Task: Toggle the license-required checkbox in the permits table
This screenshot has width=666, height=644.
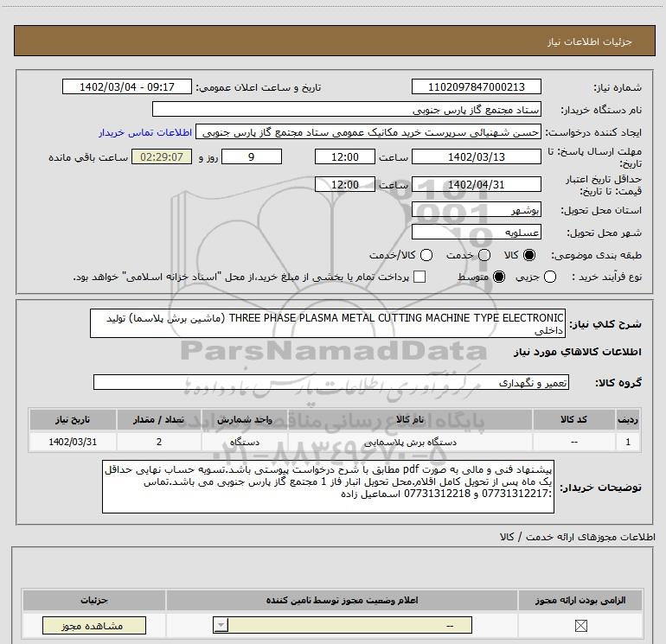Action: click(x=580, y=625)
